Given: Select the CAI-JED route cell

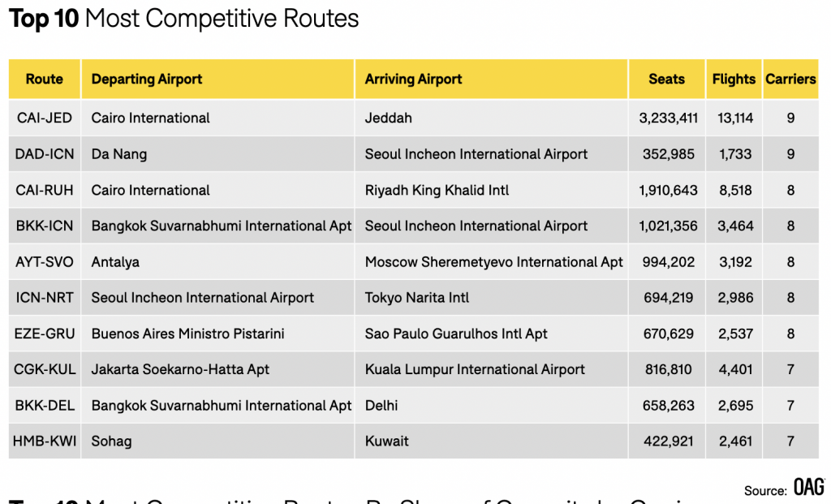Looking at the screenshot, I should 45,118.
